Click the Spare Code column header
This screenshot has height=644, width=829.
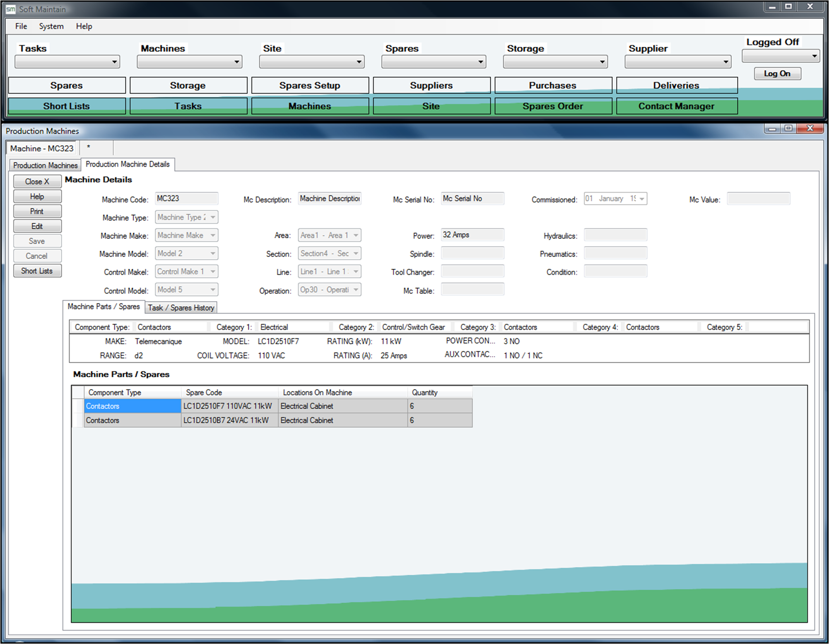point(230,392)
